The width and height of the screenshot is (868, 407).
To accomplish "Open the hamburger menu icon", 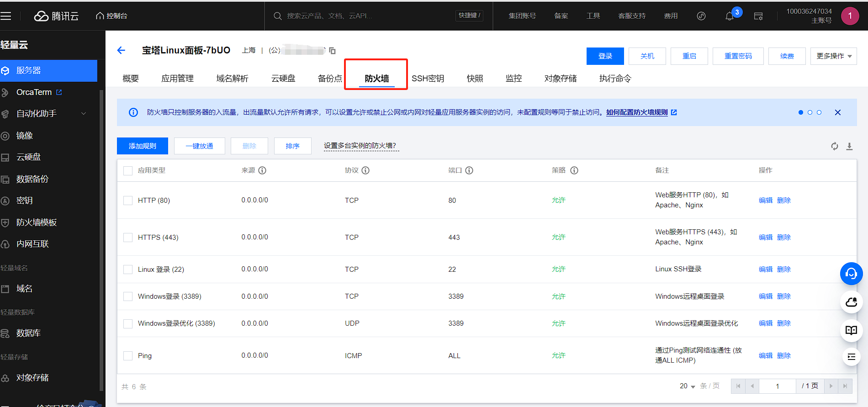I will [5, 16].
